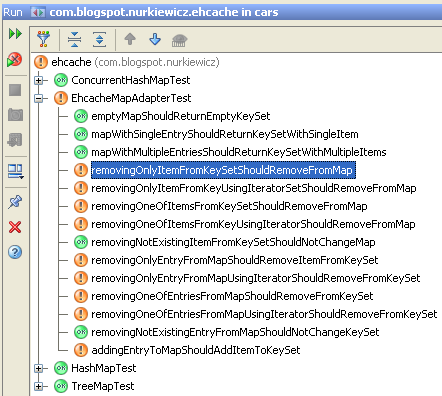Select removingOnlyEntryFromMapShouldRemoveItemFromKeySet test
Viewport: 442px width, 396px height.
pos(235,260)
